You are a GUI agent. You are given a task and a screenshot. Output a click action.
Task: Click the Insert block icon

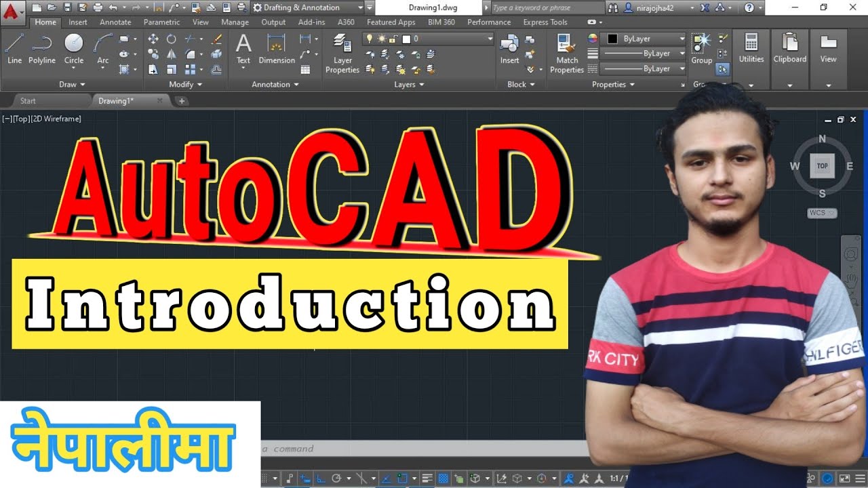509,49
